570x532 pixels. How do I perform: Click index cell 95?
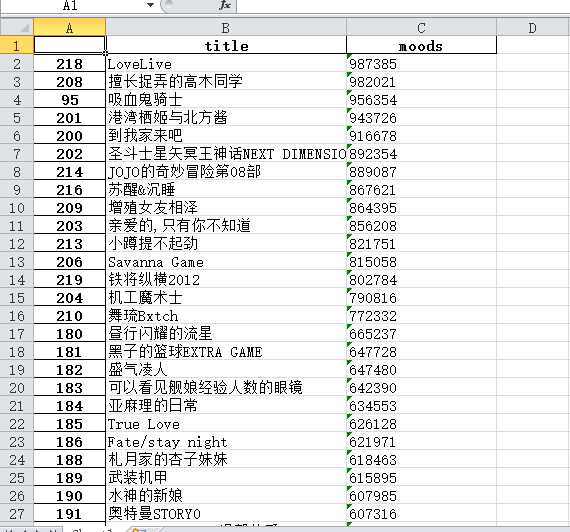tap(69, 100)
